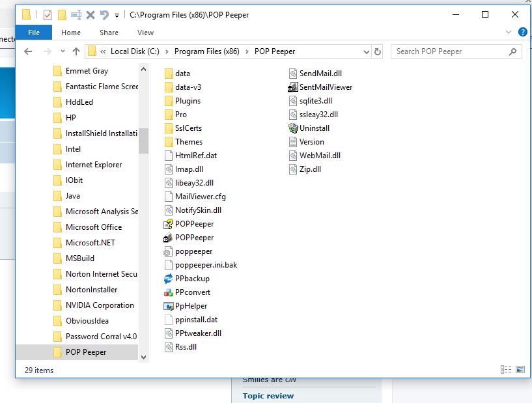Launch the POPPeeper application with mailbox icon
The width and height of the screenshot is (532, 403).
click(x=168, y=238)
